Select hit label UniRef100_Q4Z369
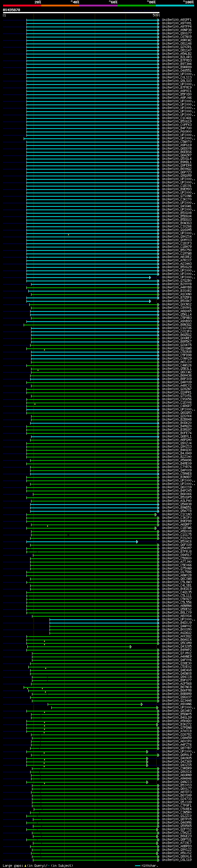 [176, 761]
